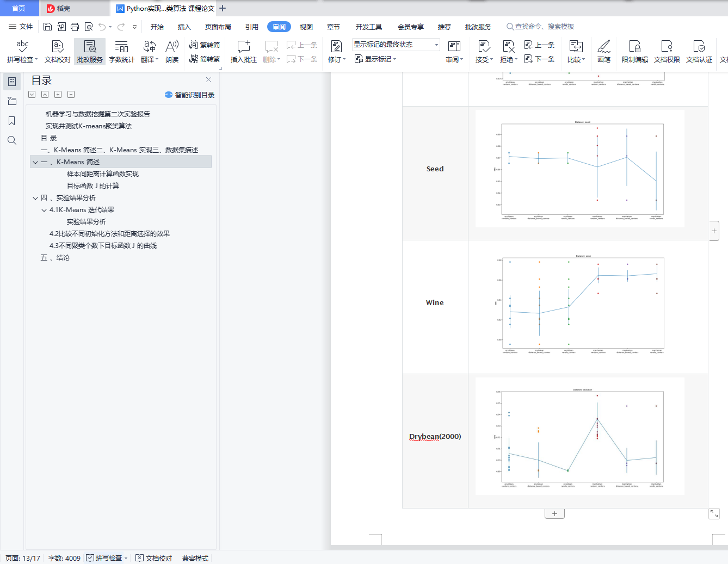Click the save icon in quick access bar
728x564 pixels.
pos(47,27)
